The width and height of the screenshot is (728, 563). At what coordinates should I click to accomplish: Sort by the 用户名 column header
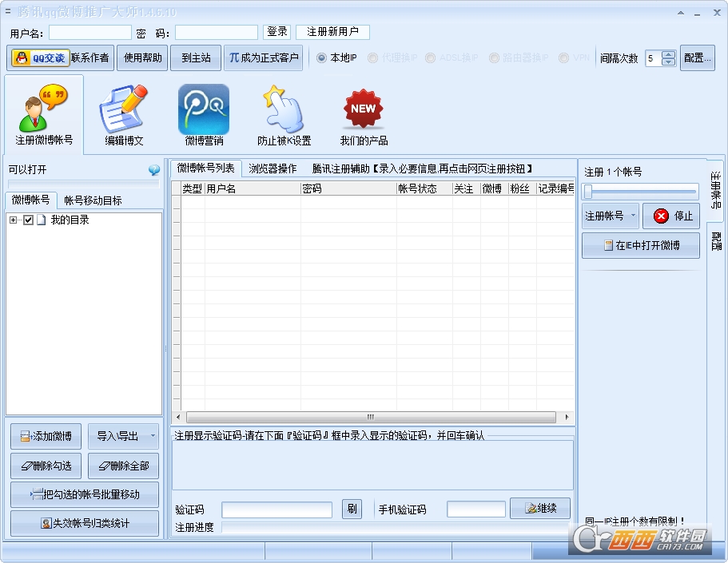pos(253,188)
